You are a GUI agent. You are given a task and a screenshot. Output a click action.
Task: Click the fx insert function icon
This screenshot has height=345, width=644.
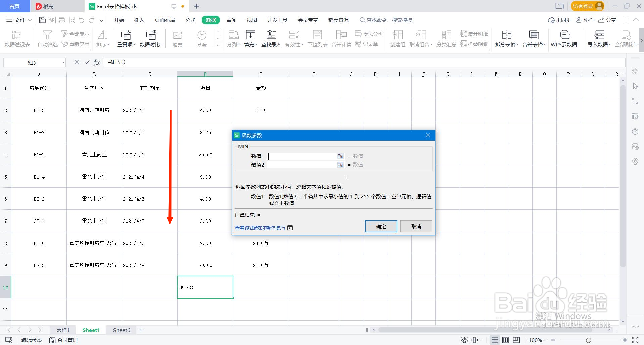tap(97, 62)
